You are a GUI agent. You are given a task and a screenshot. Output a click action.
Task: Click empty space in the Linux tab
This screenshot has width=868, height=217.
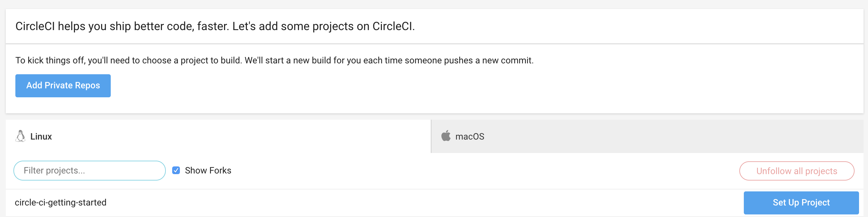pos(236,136)
